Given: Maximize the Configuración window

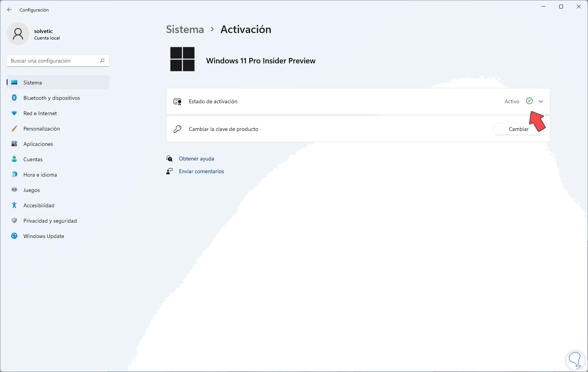Looking at the screenshot, I should pyautogui.click(x=561, y=7).
